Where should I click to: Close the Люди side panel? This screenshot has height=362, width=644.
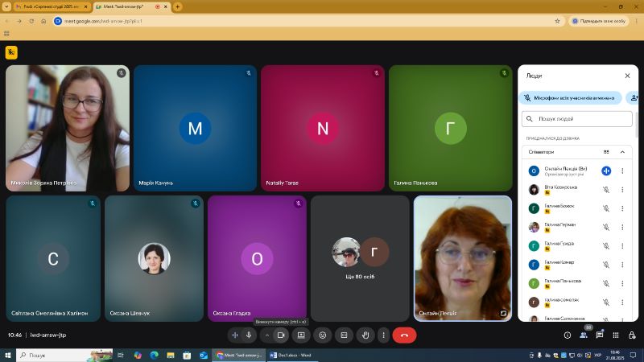[628, 76]
